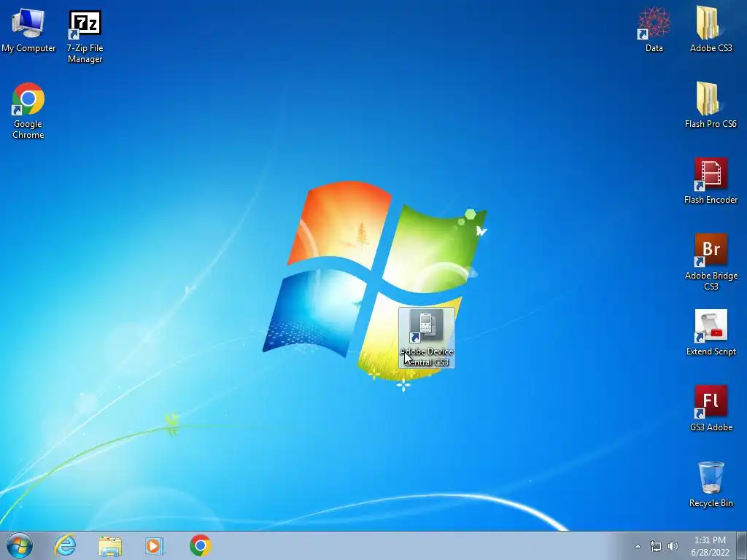This screenshot has height=560, width=747.
Task: Open Windows Media Player from the taskbar
Action: [155, 545]
